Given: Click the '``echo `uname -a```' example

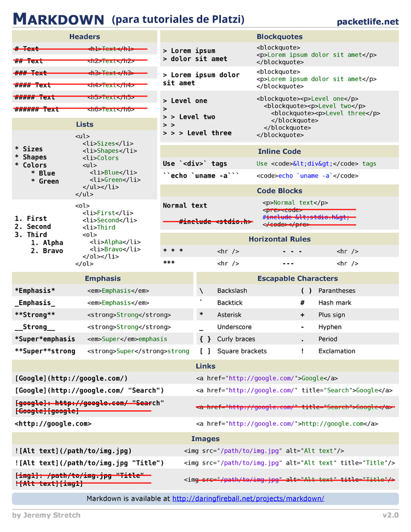Looking at the screenshot, I should tap(201, 176).
